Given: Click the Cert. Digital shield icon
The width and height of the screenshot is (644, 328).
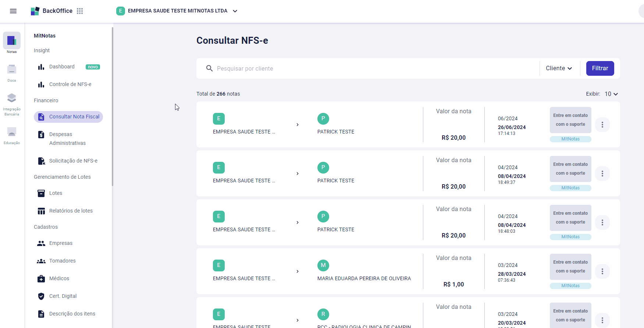Looking at the screenshot, I should pyautogui.click(x=41, y=296).
